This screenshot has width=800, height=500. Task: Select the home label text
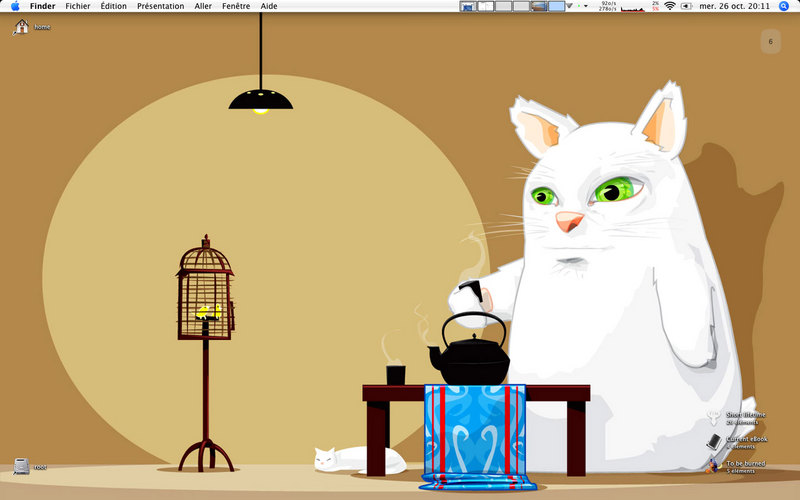tap(42, 27)
